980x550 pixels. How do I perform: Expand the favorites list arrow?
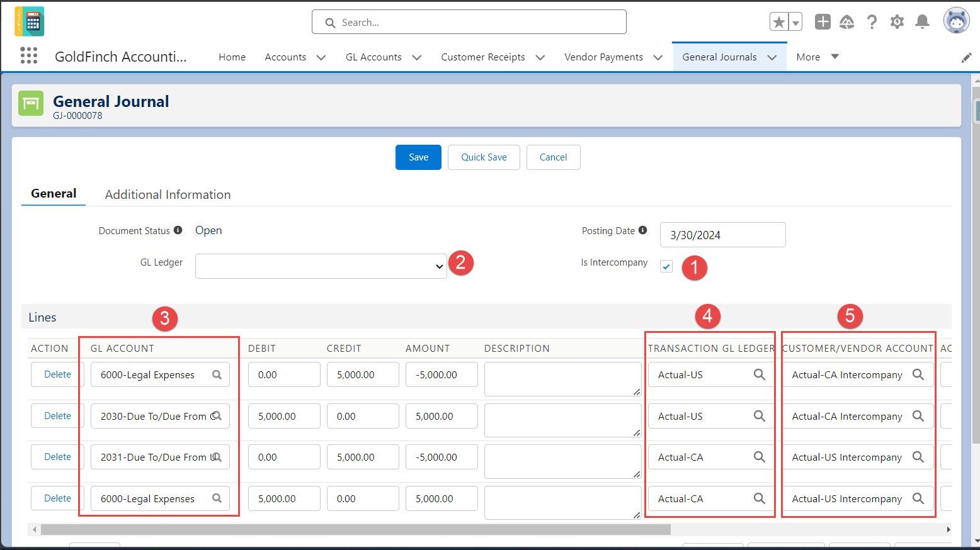click(795, 22)
